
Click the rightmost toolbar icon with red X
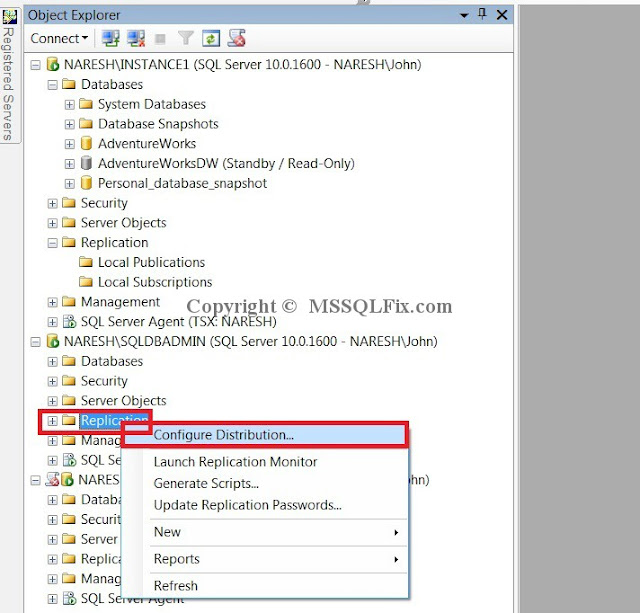[x=236, y=38]
